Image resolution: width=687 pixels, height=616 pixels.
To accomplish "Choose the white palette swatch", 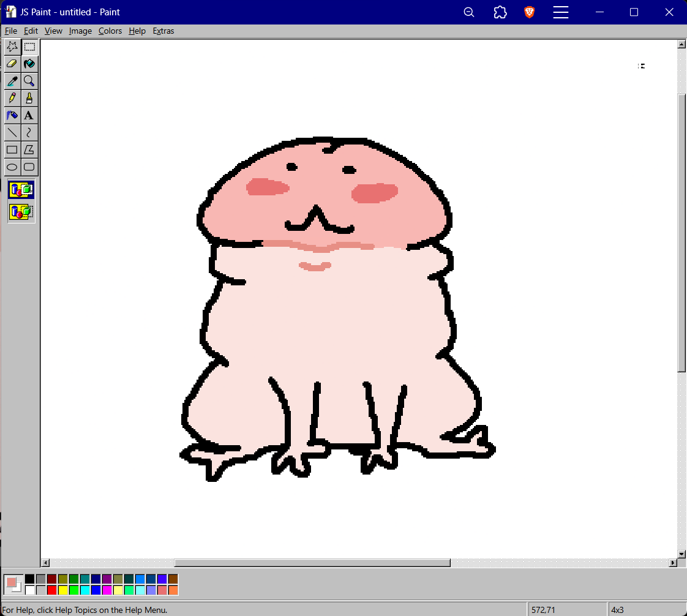I will pos(30,590).
